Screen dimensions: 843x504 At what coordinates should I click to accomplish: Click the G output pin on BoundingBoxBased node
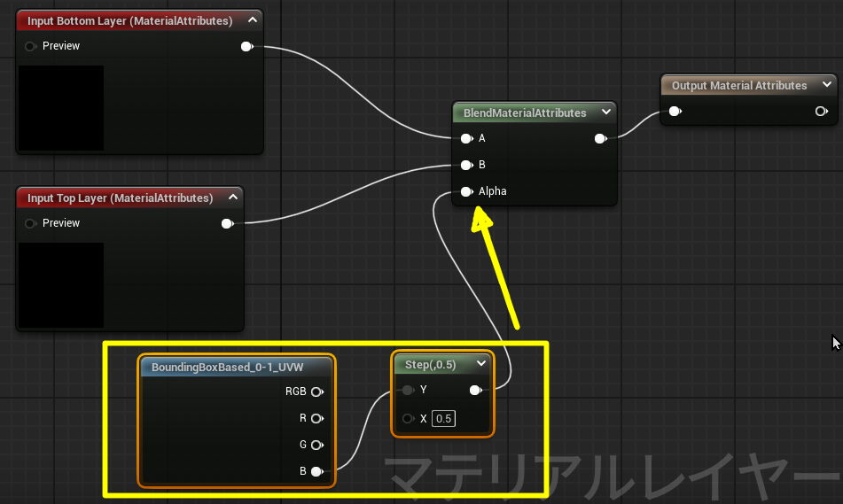pos(317,445)
